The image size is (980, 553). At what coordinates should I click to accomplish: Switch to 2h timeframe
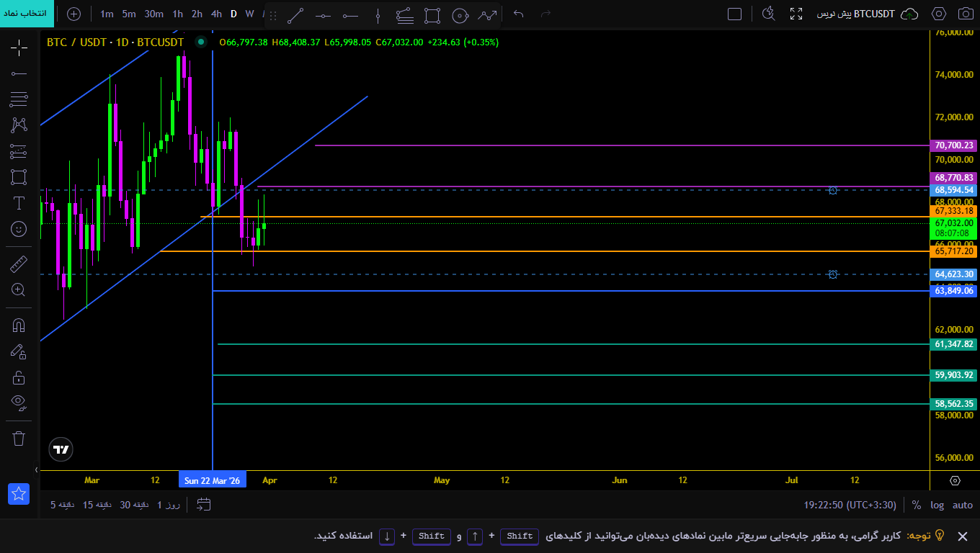[197, 14]
